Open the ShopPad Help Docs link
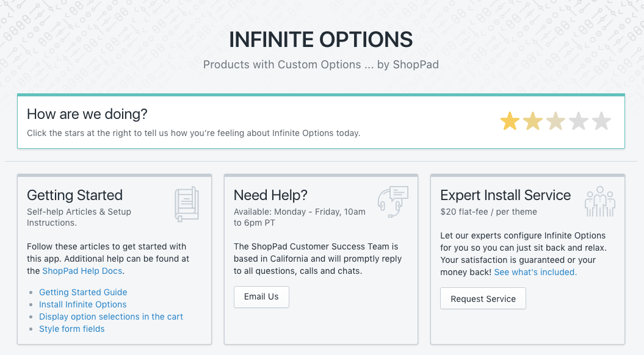Viewport: 644px width, 355px height. click(82, 271)
